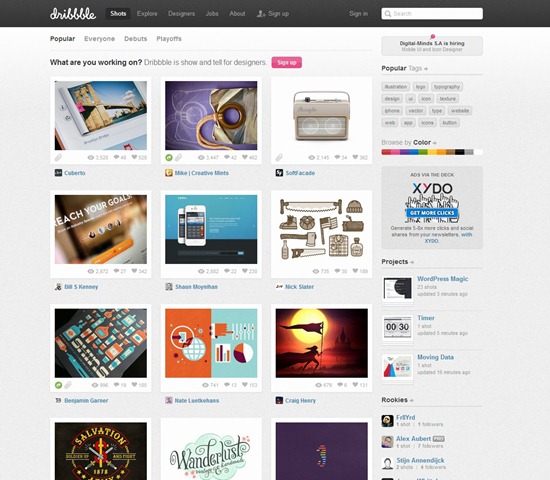Open the Explore menu item
This screenshot has height=480, width=550.
click(147, 14)
